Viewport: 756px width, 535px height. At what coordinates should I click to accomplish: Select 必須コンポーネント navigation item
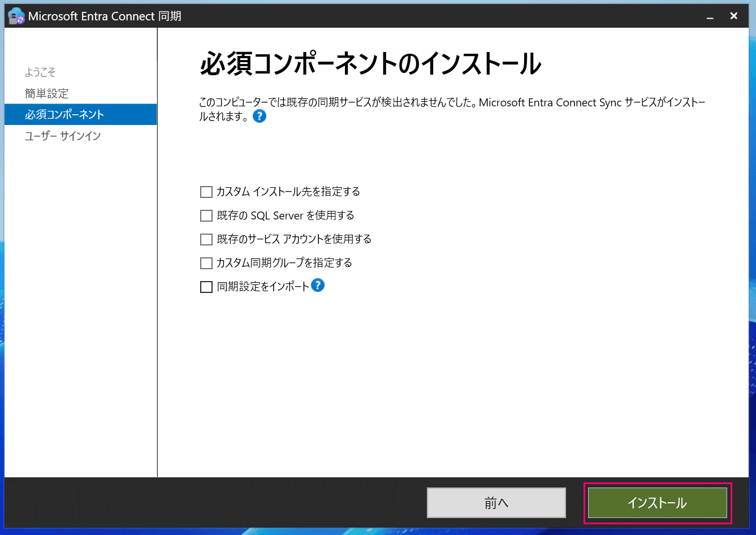80,114
